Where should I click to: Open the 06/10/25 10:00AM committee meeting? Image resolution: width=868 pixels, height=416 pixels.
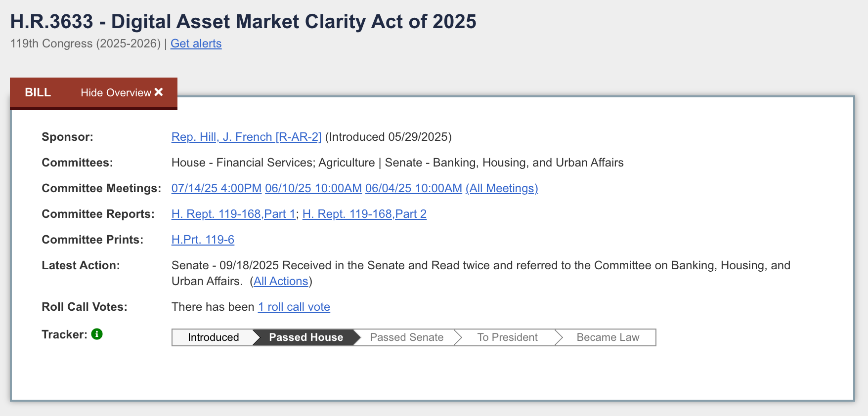click(313, 188)
